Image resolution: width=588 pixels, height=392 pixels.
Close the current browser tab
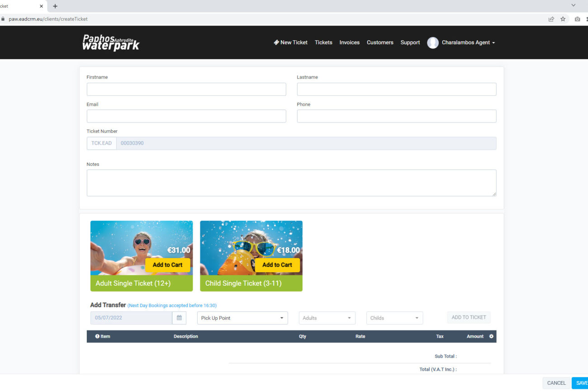click(x=41, y=6)
